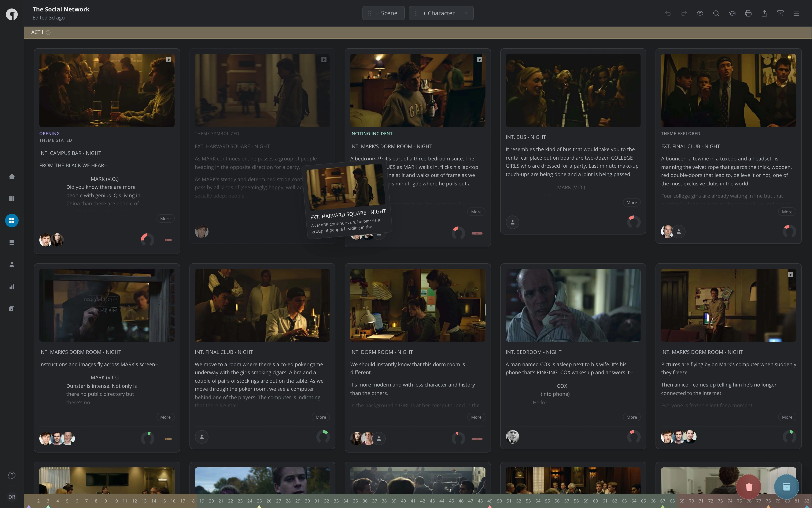Click progress ring on Int. Final Club card
812x508 pixels.
(x=323, y=437)
